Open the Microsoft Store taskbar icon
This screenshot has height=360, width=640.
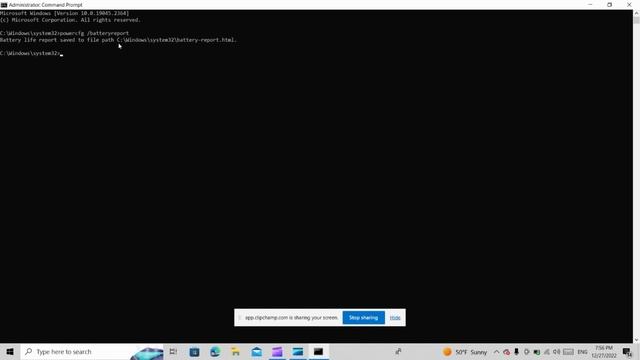[x=194, y=351]
